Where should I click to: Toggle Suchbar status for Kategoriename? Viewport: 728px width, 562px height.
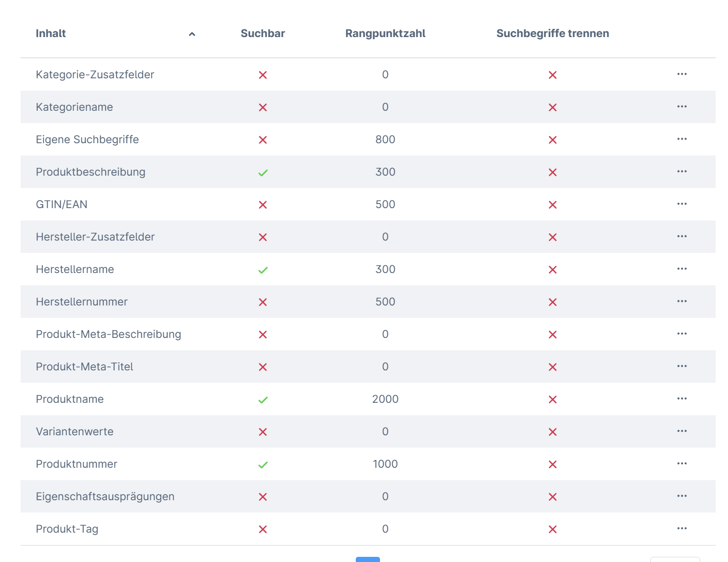click(x=263, y=107)
